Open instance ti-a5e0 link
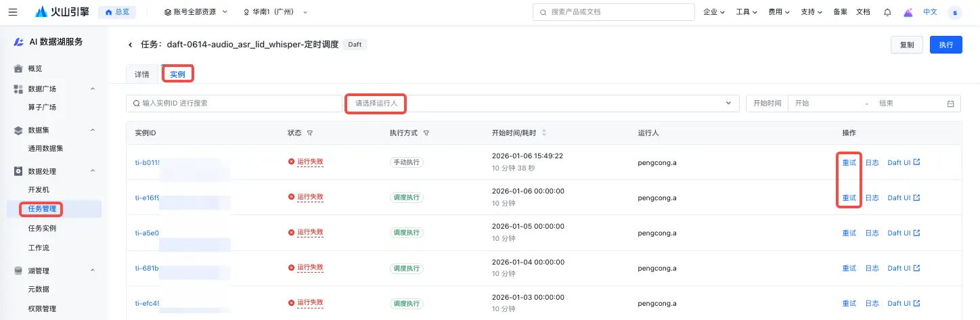The height and width of the screenshot is (320, 980). coord(147,233)
